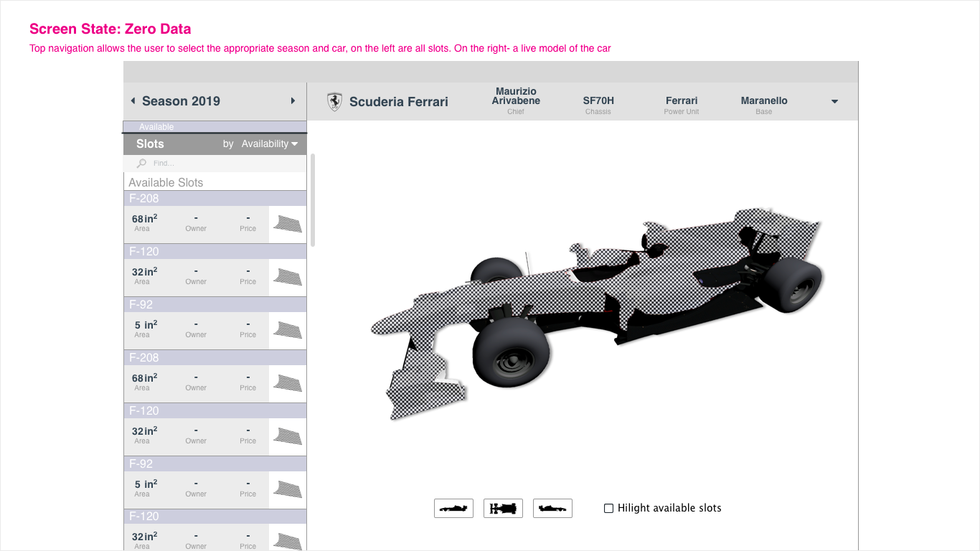This screenshot has height=551, width=980.
Task: Switch to the side view with the nose pointing right
Action: (552, 508)
